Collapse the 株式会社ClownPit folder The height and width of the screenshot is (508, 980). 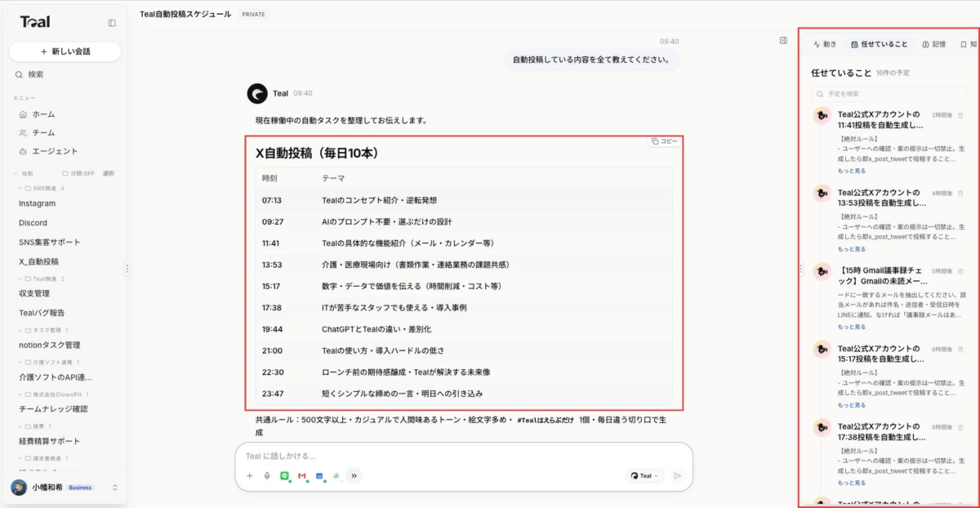[21, 394]
